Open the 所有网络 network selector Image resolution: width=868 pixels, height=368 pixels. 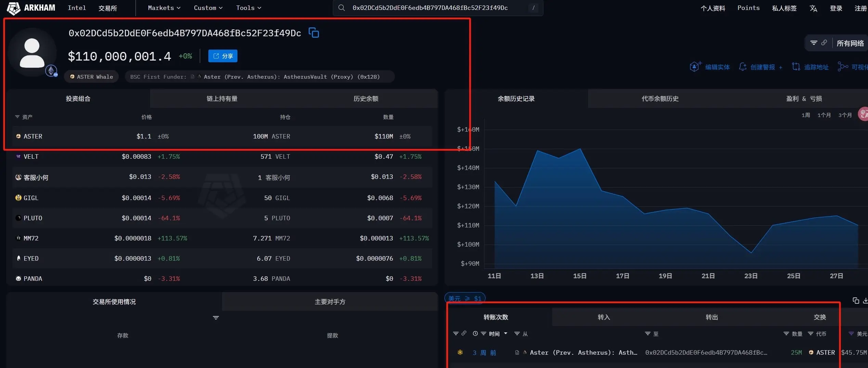tap(850, 43)
